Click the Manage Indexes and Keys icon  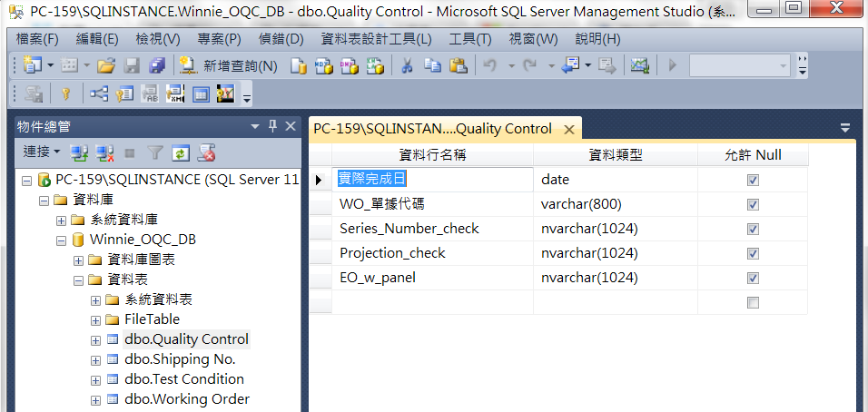(x=124, y=94)
